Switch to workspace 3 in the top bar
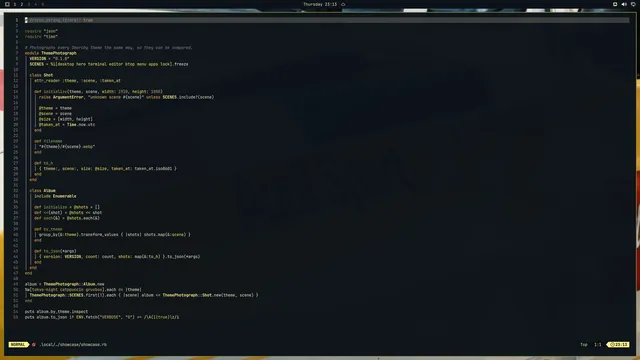 tap(29, 4)
